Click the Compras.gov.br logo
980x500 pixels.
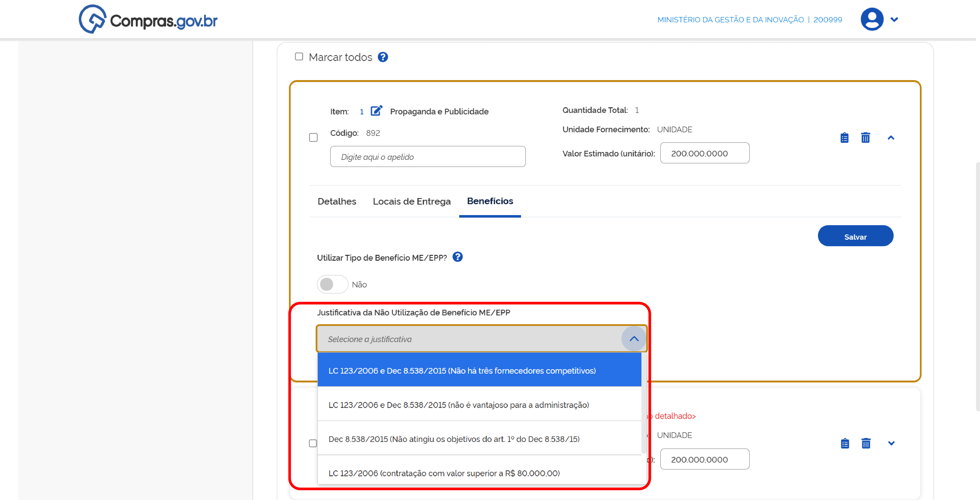click(x=148, y=19)
